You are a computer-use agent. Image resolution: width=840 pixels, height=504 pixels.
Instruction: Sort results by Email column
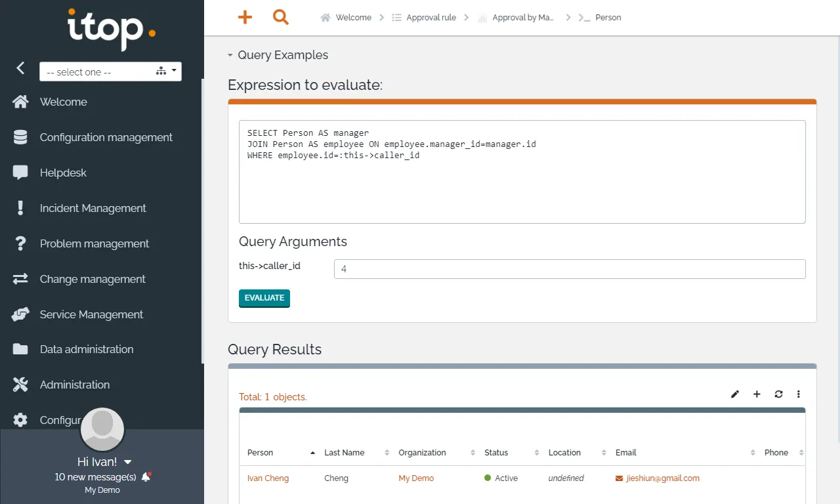[684, 453]
